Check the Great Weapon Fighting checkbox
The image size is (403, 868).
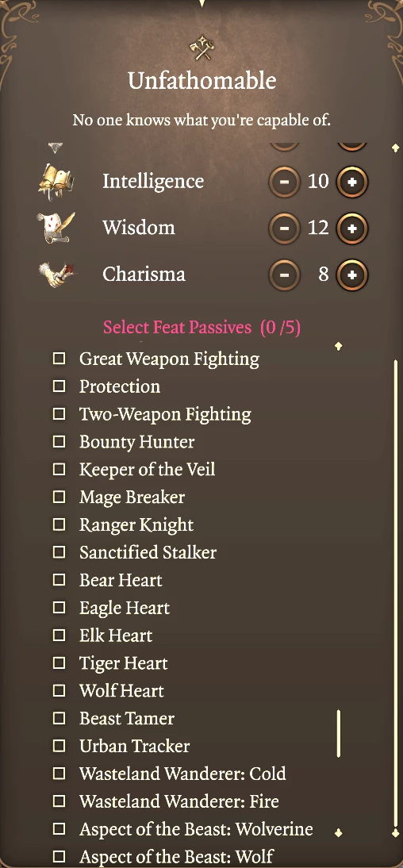tap(59, 359)
